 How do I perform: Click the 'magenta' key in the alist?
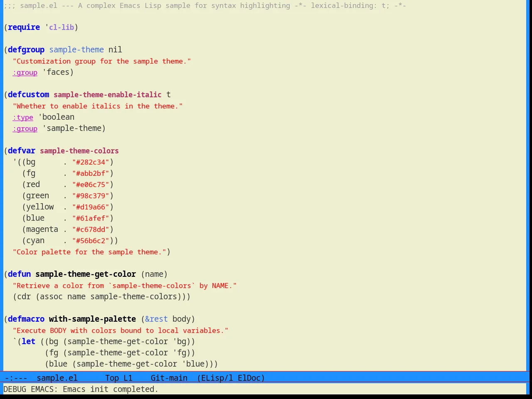[42, 229]
